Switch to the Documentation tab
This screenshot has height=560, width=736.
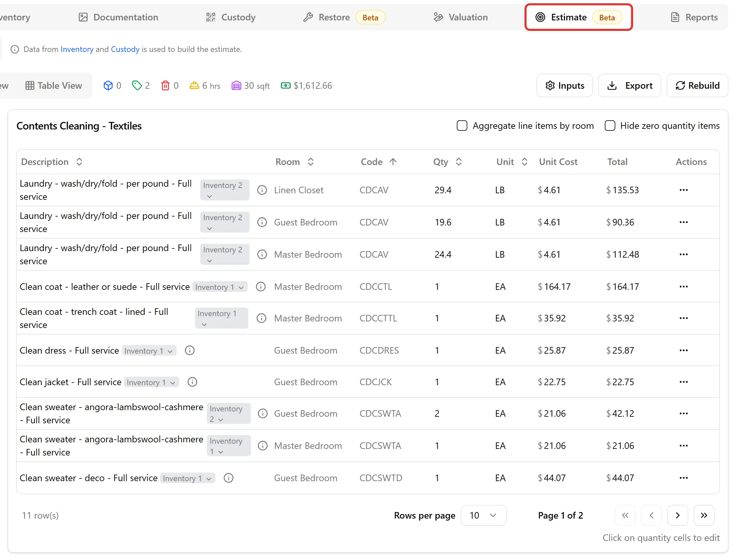click(x=118, y=17)
